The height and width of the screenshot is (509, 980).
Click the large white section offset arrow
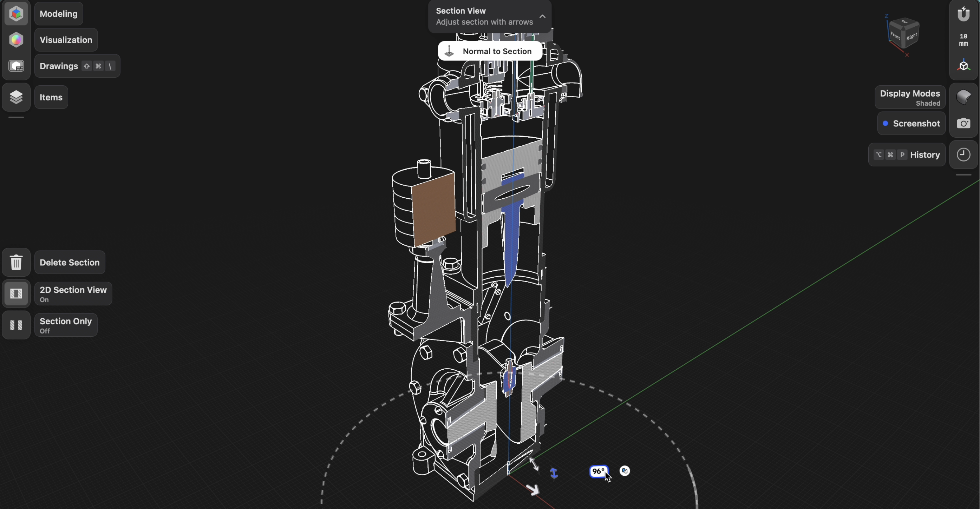pos(533,490)
